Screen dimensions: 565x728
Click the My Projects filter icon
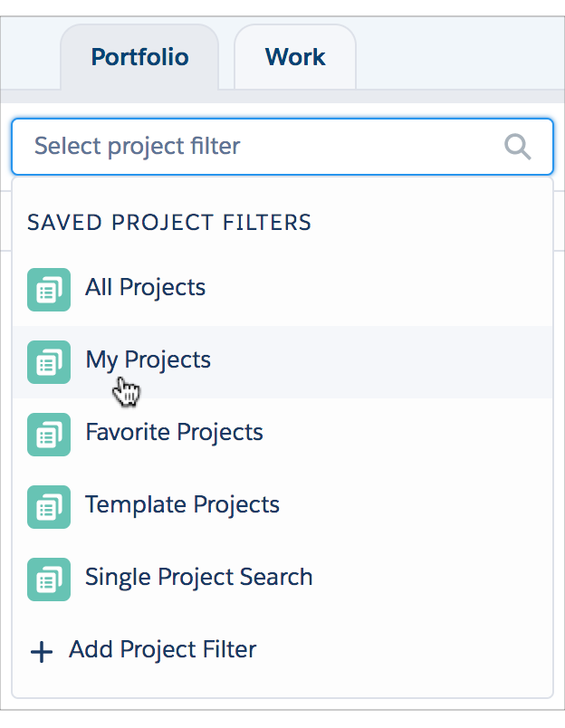(49, 362)
